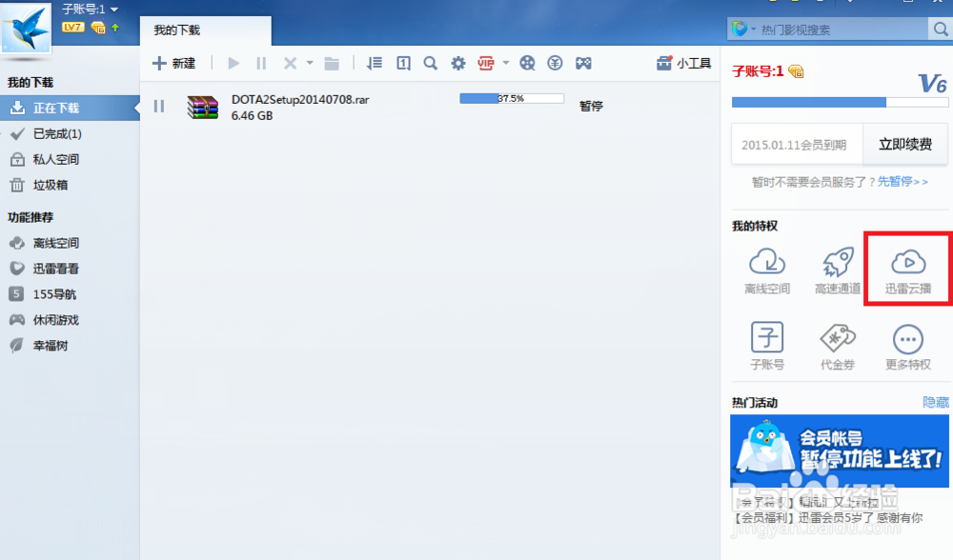
Task: Click the yen coin icon
Action: (x=555, y=63)
